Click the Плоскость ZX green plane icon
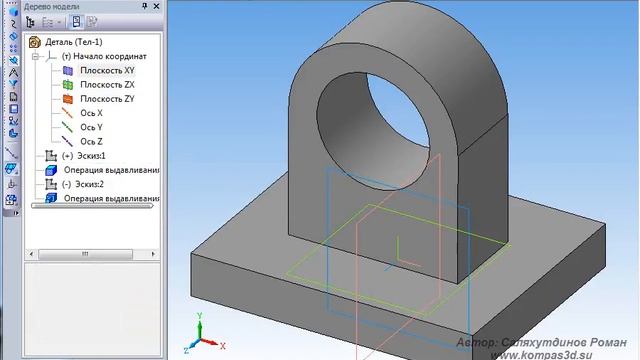The width and height of the screenshot is (640, 360). pyautogui.click(x=68, y=85)
